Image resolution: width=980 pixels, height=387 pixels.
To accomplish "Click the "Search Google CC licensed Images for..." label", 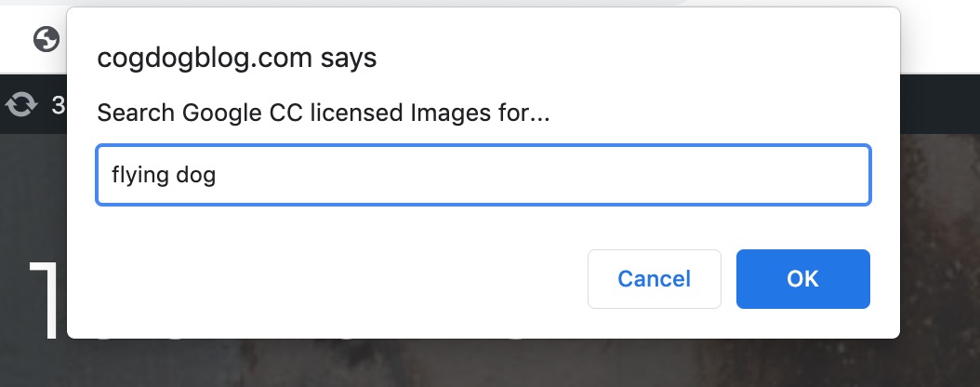I will pos(324,113).
